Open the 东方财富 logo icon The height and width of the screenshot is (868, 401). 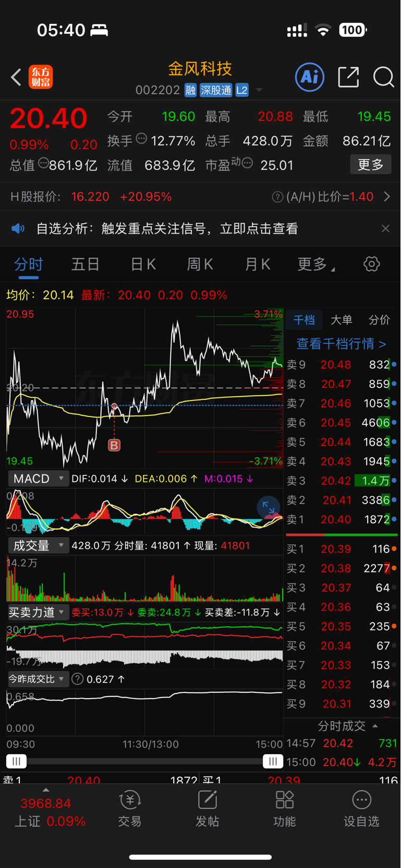pyautogui.click(x=41, y=77)
